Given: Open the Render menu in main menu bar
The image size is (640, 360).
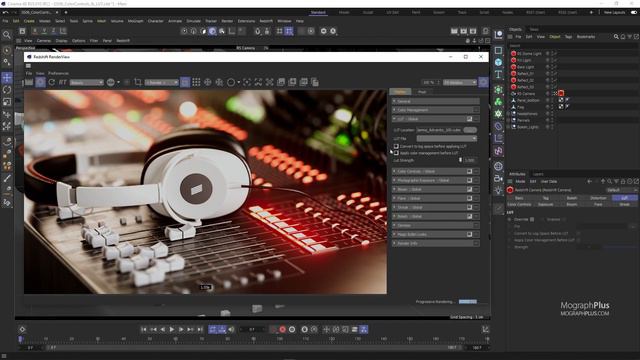Looking at the screenshot, I should (227, 21).
